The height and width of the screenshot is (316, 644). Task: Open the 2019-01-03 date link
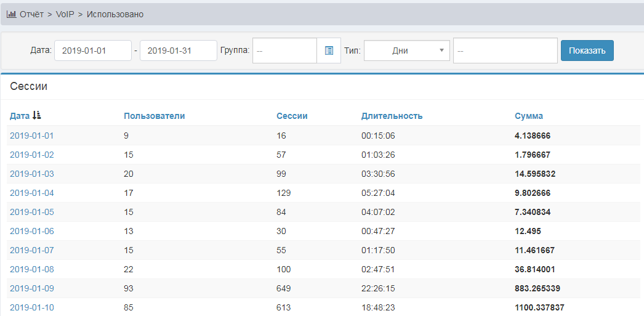[x=32, y=174]
